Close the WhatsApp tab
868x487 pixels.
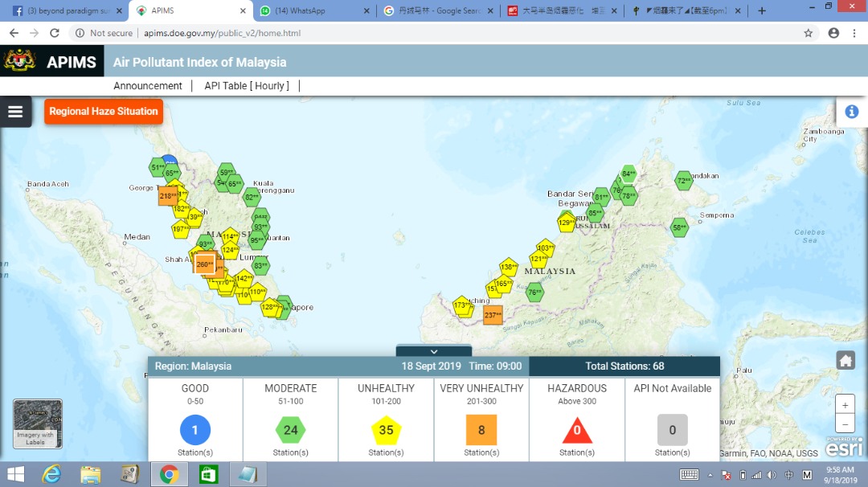click(x=366, y=11)
